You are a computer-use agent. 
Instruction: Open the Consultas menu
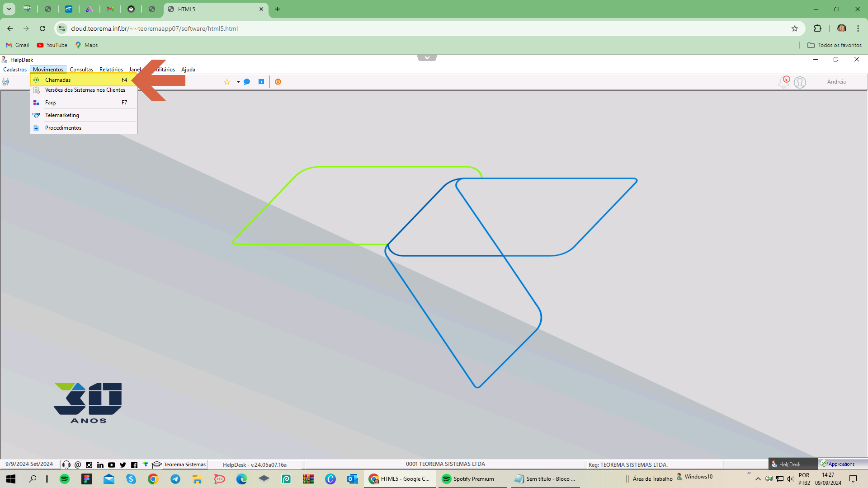point(81,70)
